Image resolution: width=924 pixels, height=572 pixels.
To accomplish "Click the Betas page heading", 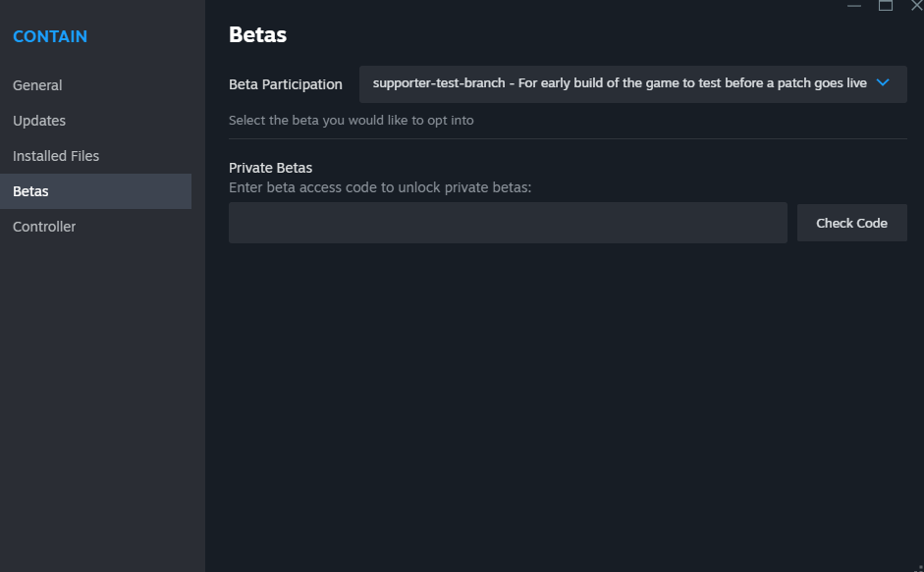I will click(257, 34).
